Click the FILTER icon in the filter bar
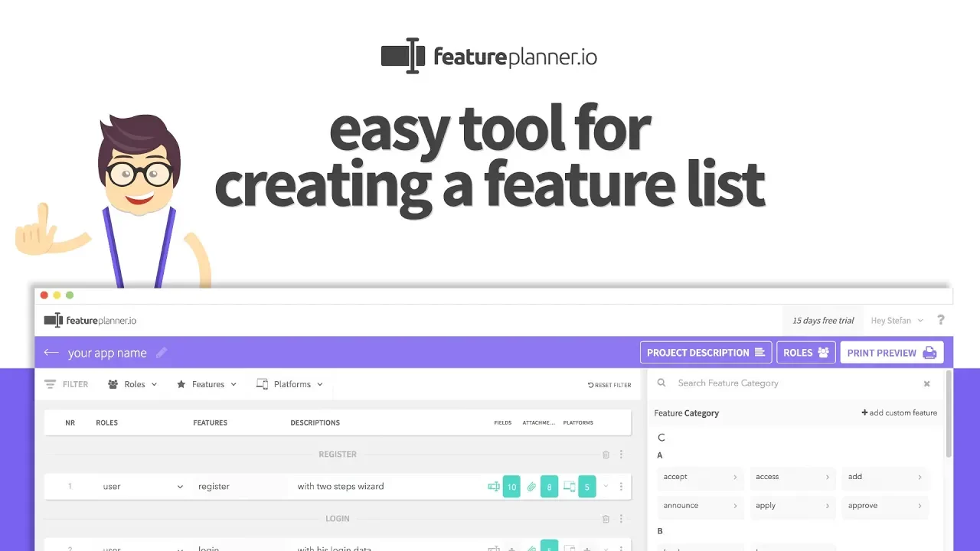The width and height of the screenshot is (980, 551). [x=50, y=384]
